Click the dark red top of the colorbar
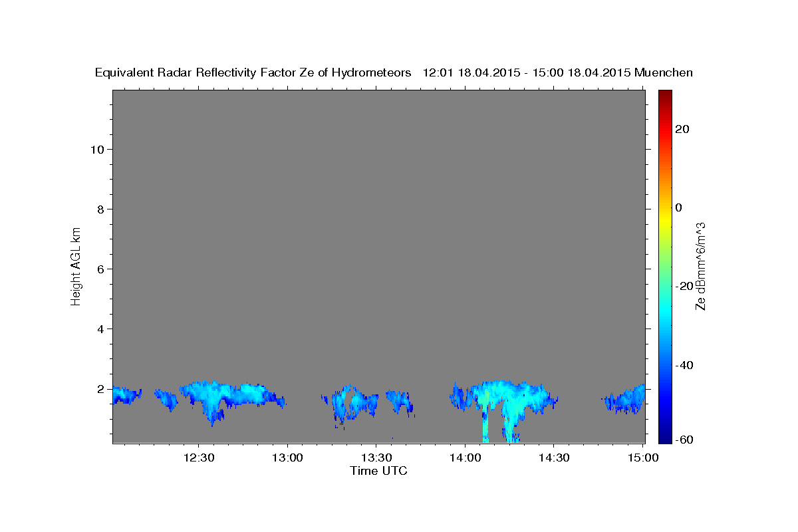Screen dimensions: 798x532 point(665,95)
